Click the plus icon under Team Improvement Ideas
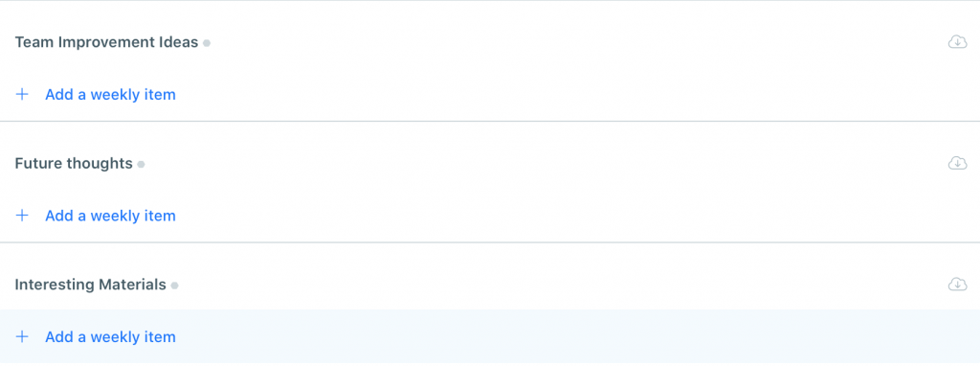 tap(22, 95)
